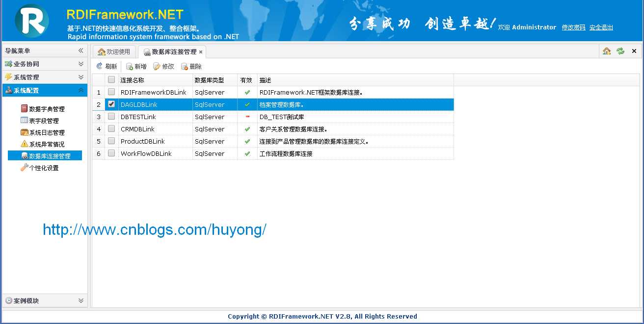Collapse the 导航菜单 navigation panel
Image resolution: width=644 pixels, height=324 pixels.
point(81,50)
